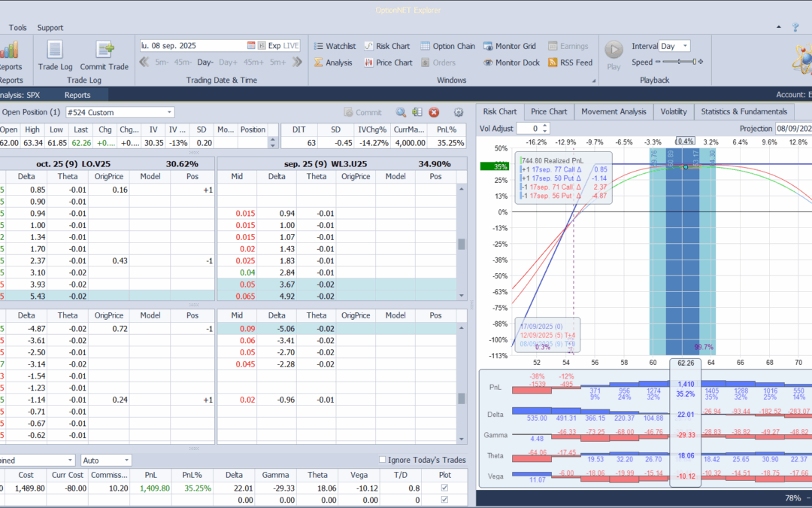Adjust the playback Speed slider
The height and width of the screenshot is (508, 812).
pyautogui.click(x=680, y=62)
